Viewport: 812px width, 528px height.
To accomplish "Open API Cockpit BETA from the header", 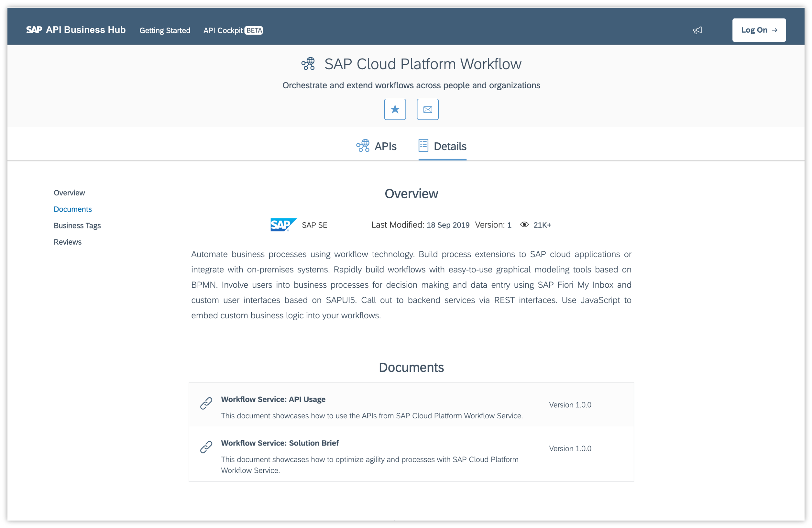I will 232,30.
